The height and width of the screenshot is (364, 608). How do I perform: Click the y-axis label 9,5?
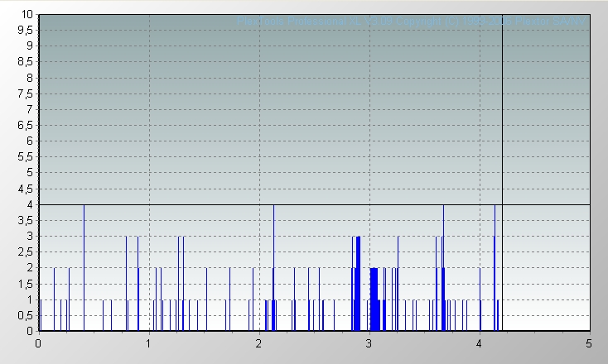25,30
